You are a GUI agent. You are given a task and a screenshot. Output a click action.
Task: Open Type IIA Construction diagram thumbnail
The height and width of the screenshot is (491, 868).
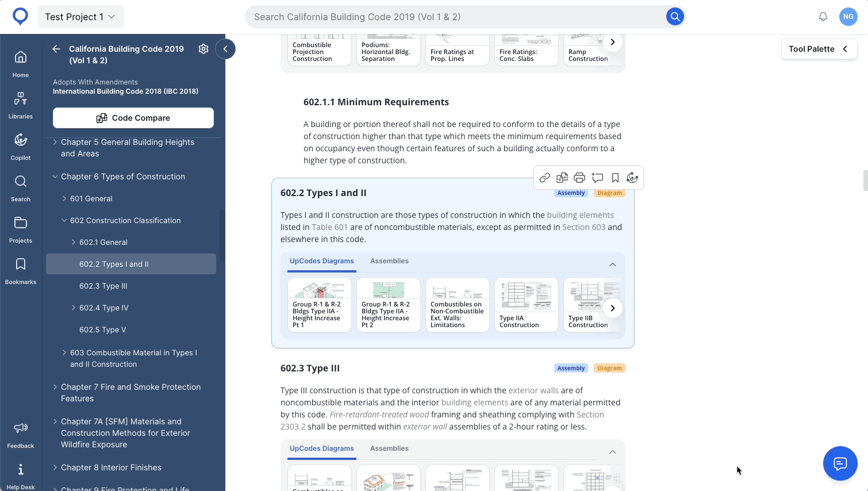coord(527,305)
